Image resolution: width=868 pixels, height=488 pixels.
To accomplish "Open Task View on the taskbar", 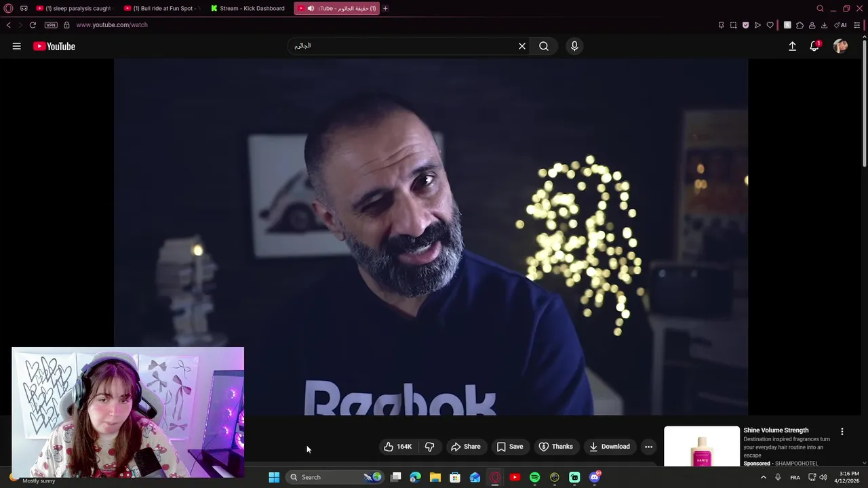I will click(396, 477).
